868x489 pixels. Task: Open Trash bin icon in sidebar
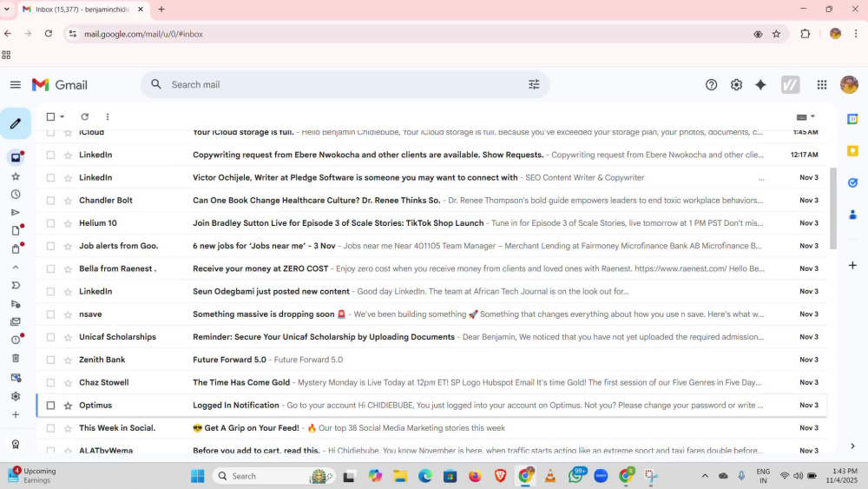click(16, 359)
